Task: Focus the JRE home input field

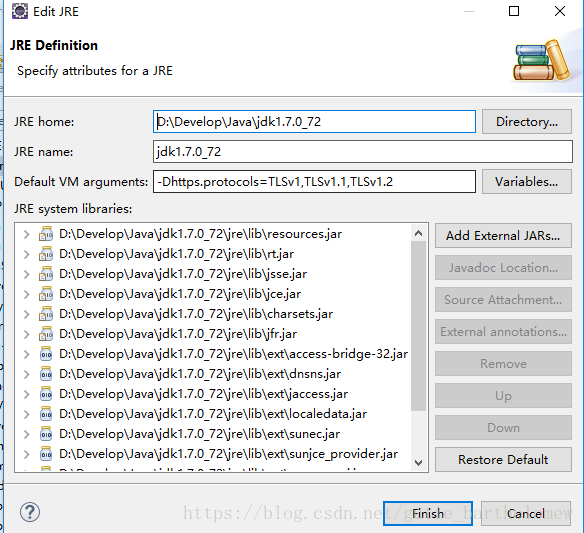Action: point(314,121)
